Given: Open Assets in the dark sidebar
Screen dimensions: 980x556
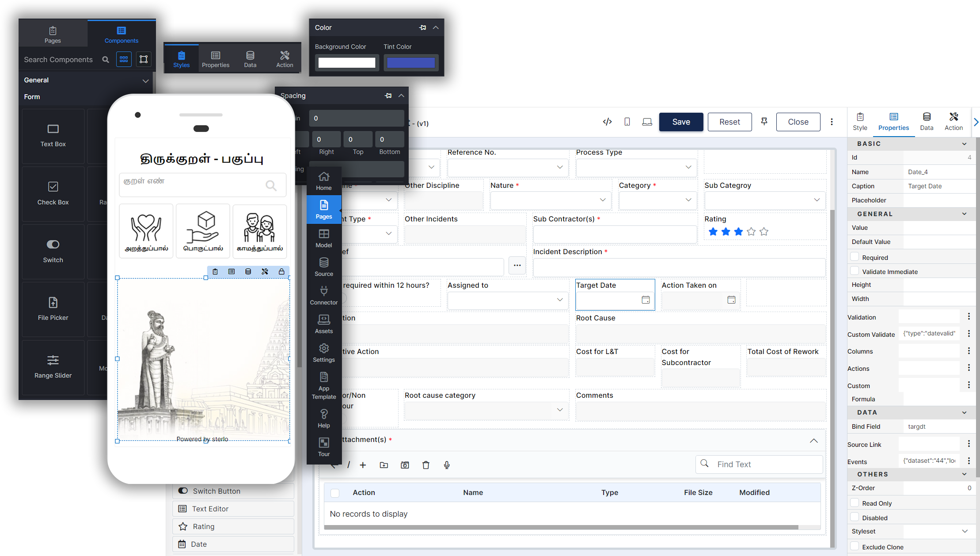Looking at the screenshot, I should click(x=323, y=324).
